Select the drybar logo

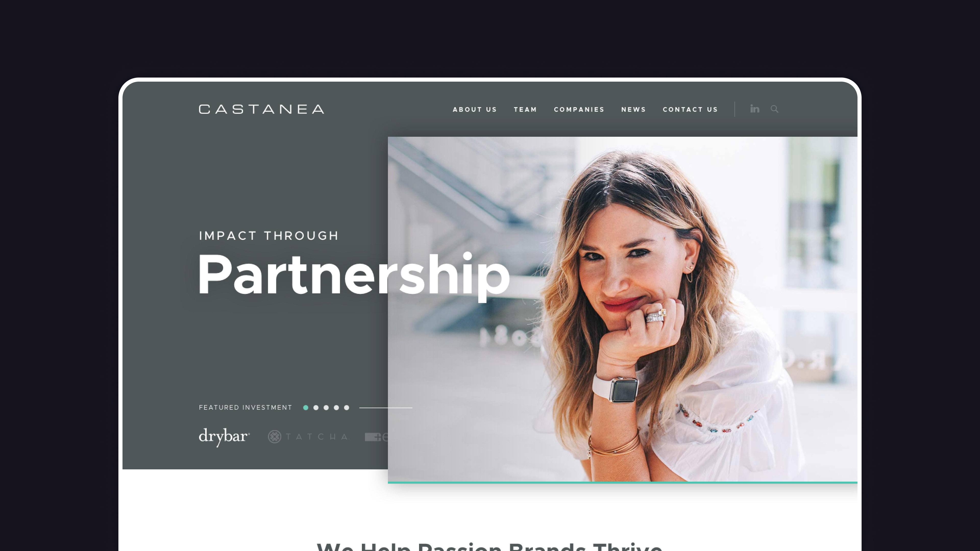(x=224, y=437)
